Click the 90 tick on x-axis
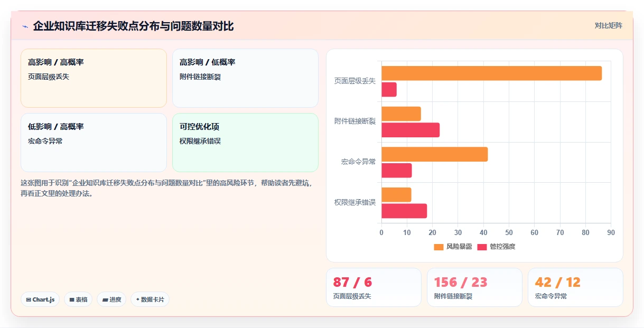This screenshot has width=644, height=328. [x=611, y=232]
